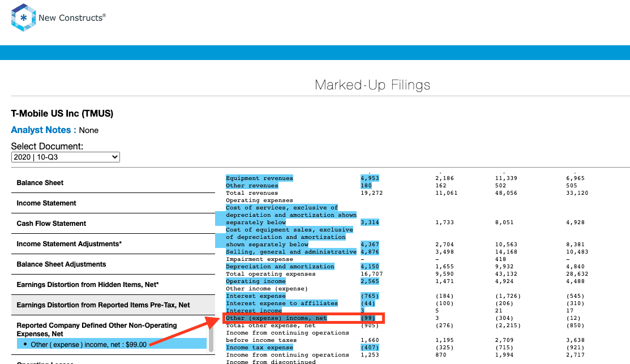The height and width of the screenshot is (364, 630).
Task: Open the Select Document dropdown
Action: point(66,157)
